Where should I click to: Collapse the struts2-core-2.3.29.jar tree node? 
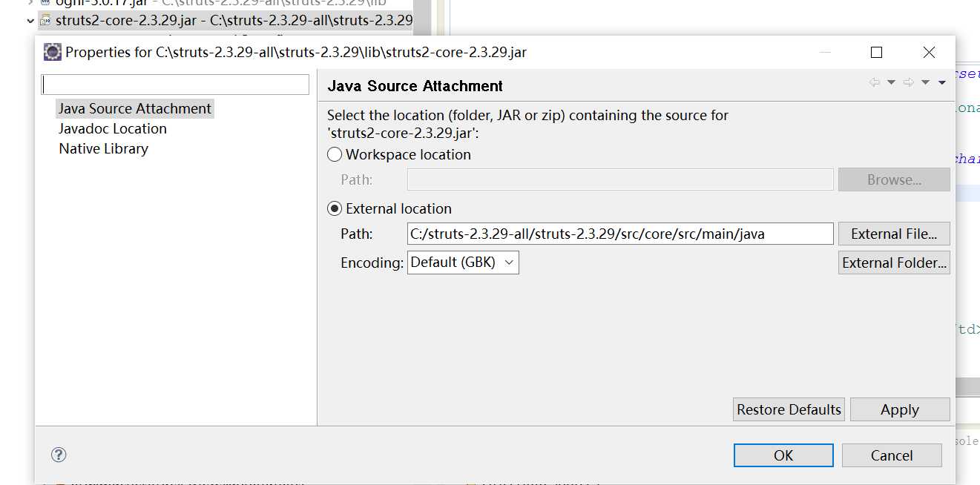pos(30,21)
